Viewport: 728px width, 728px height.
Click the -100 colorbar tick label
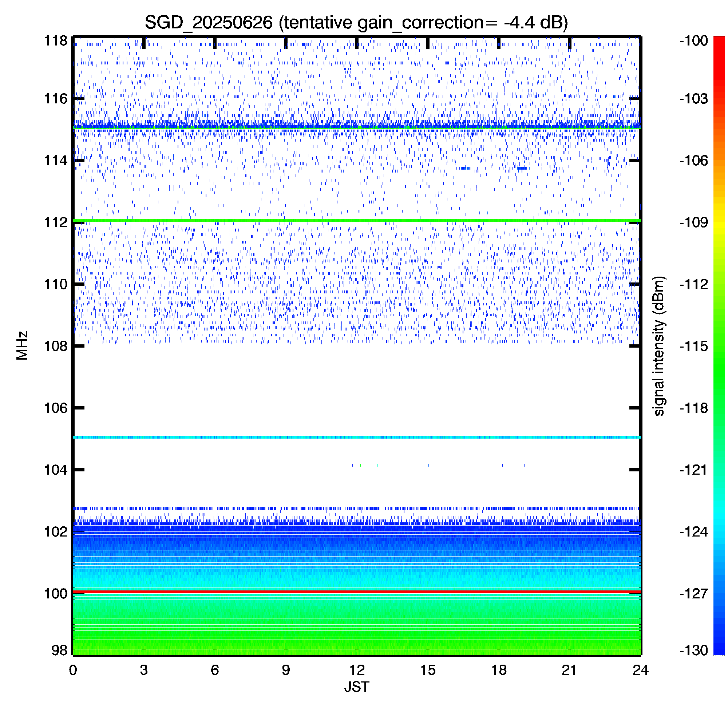pos(694,41)
